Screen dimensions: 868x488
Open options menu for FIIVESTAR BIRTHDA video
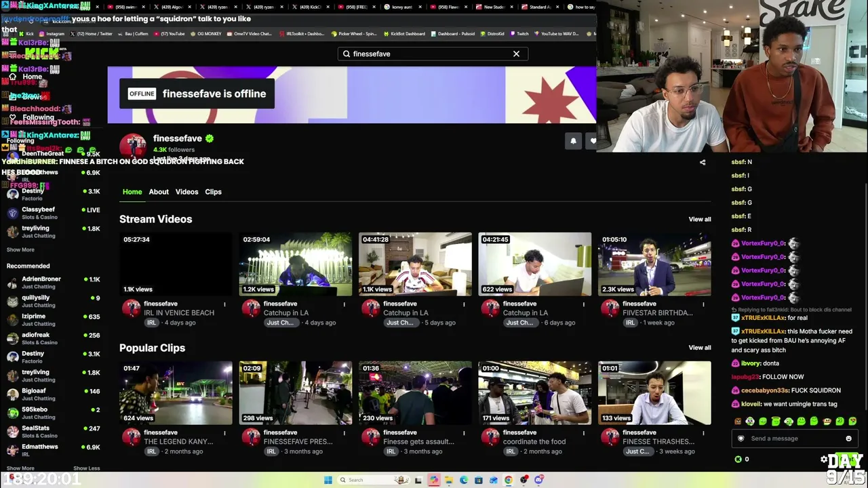coord(703,304)
